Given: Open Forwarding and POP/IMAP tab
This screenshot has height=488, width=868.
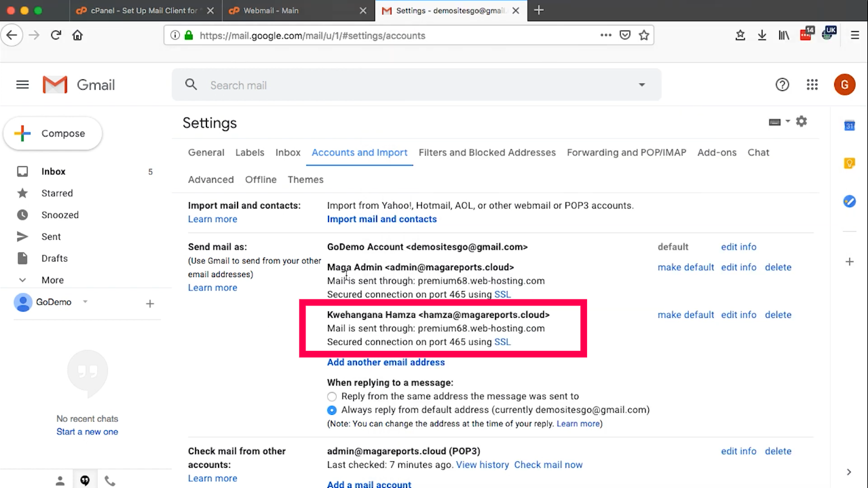Looking at the screenshot, I should pyautogui.click(x=627, y=152).
